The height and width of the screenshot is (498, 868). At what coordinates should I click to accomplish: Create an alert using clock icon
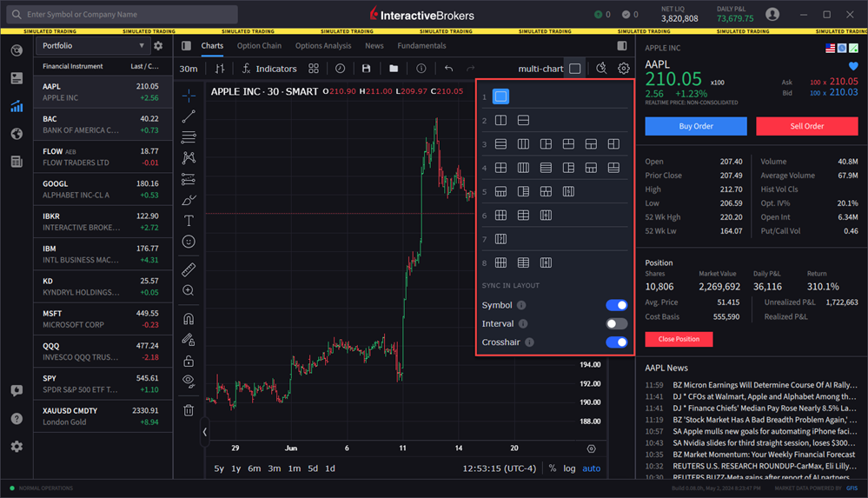(340, 69)
